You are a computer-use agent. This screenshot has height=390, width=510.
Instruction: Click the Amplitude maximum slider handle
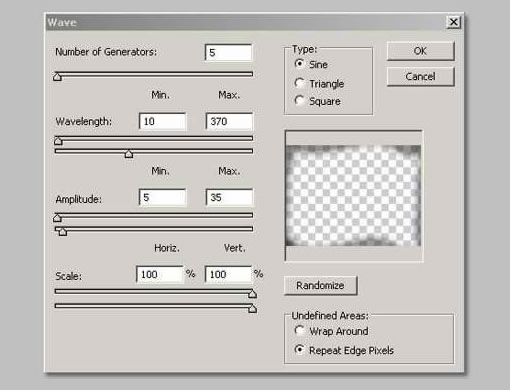pyautogui.click(x=63, y=231)
